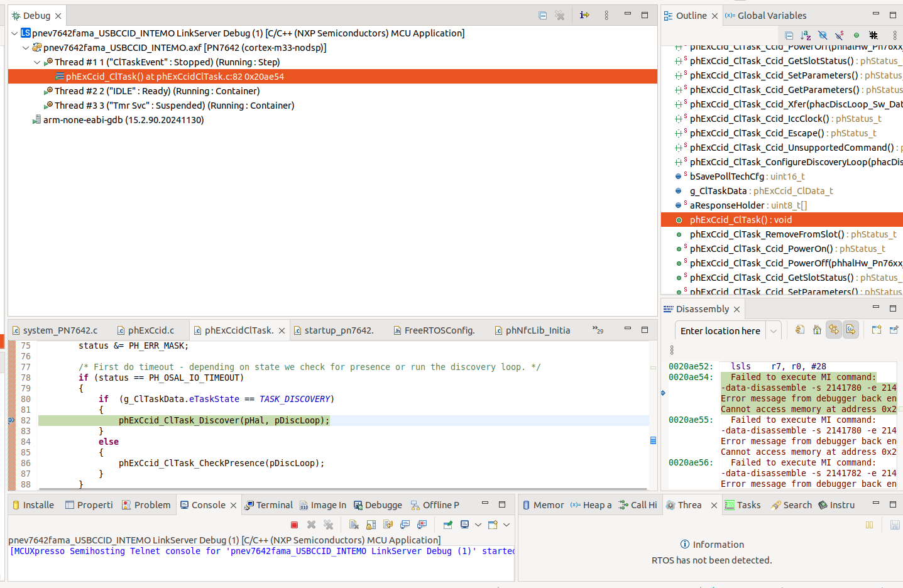Terminate via red stop icon in Console
The image size is (903, 588).
294,525
